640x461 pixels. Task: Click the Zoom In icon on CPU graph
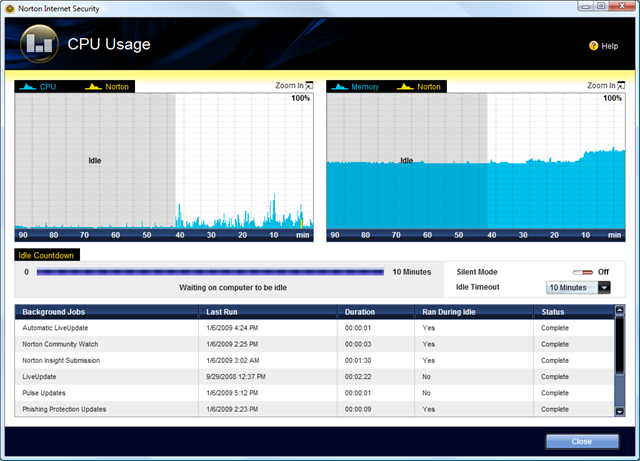point(309,86)
